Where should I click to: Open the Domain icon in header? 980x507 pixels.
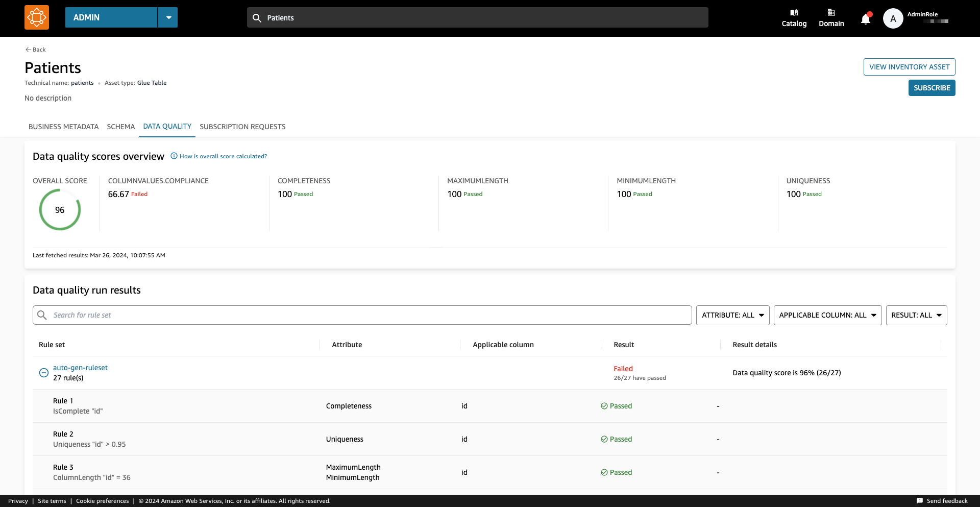831,18
